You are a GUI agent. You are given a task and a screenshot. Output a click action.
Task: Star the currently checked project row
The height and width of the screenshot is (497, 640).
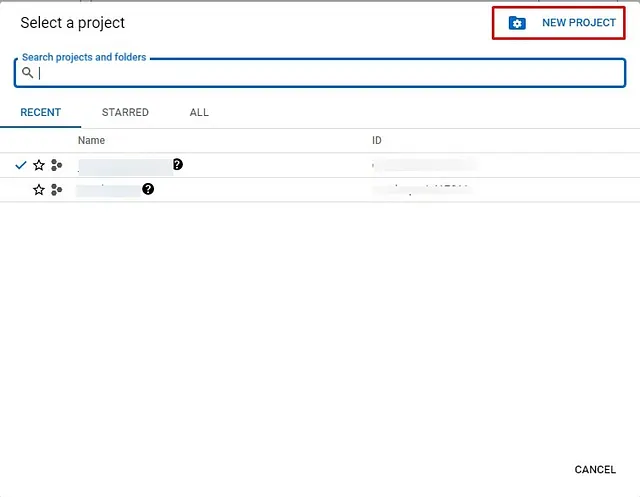pos(39,165)
